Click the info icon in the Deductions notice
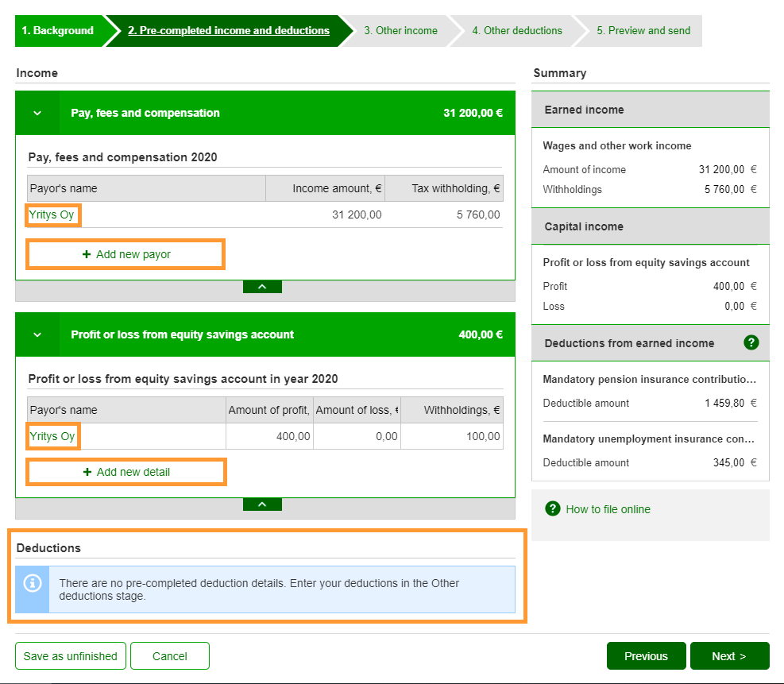 pyautogui.click(x=33, y=583)
